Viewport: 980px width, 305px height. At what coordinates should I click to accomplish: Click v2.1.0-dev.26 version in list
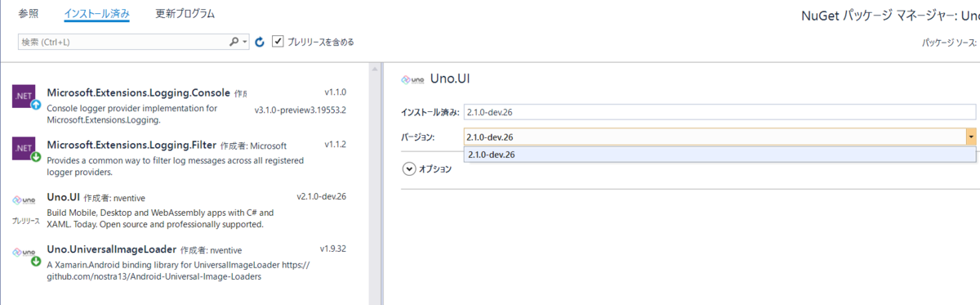pos(322,197)
